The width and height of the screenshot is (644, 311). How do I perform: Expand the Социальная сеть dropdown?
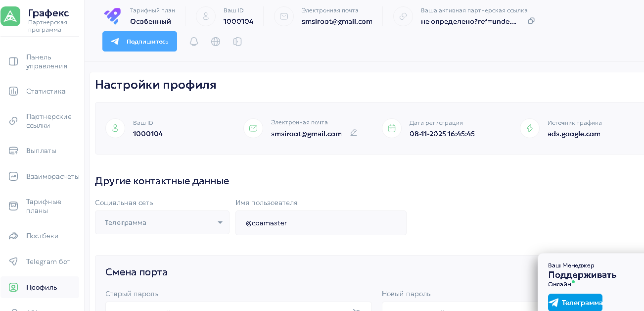(162, 222)
